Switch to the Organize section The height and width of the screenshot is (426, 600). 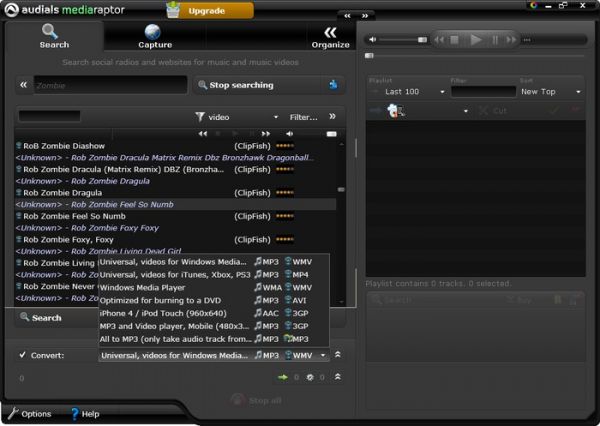(330, 37)
